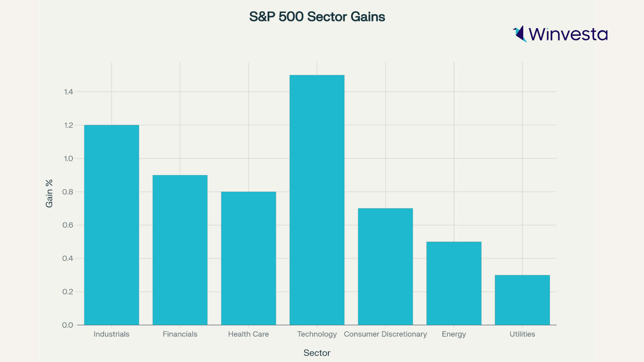Click the Financials bar

180,250
